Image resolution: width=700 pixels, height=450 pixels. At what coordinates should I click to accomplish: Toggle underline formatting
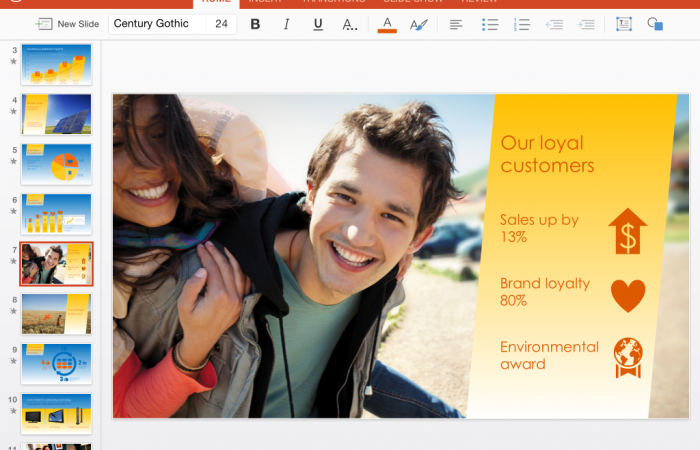318,24
